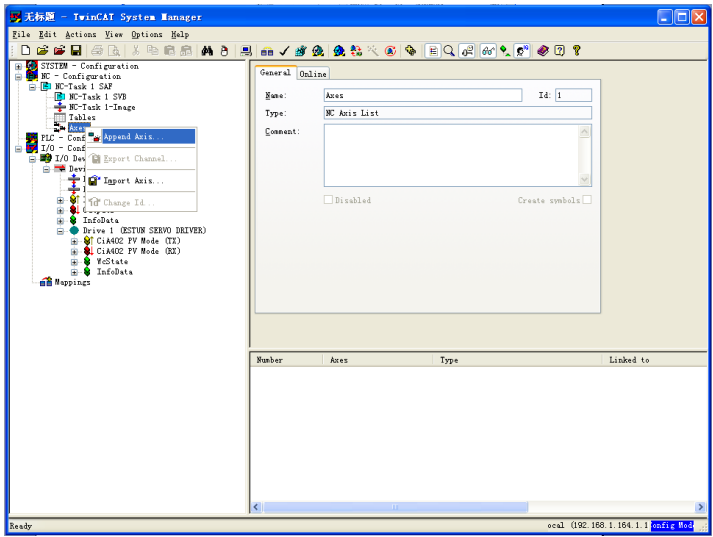Click into the Id input field

click(x=573, y=95)
